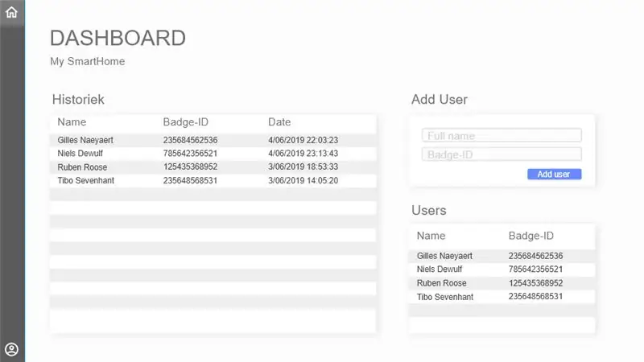
Task: Select Ruben Roose in the Historiek table
Action: pyautogui.click(x=82, y=167)
